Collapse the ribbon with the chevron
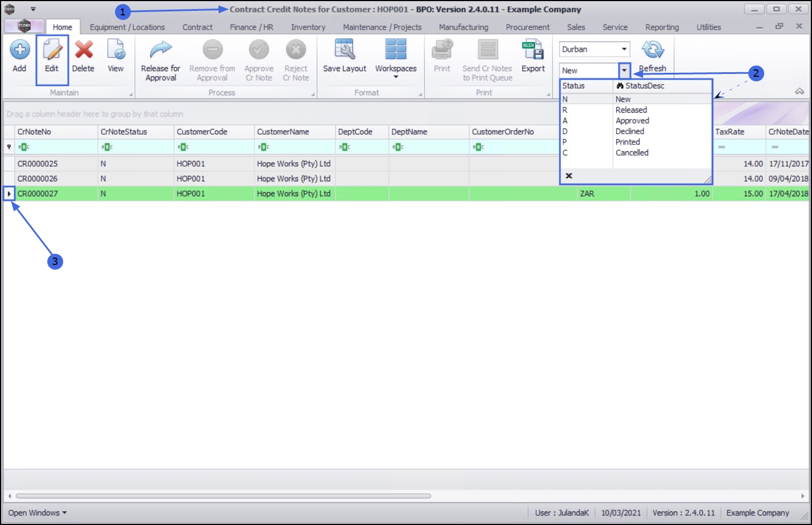This screenshot has width=812, height=525. click(x=799, y=92)
